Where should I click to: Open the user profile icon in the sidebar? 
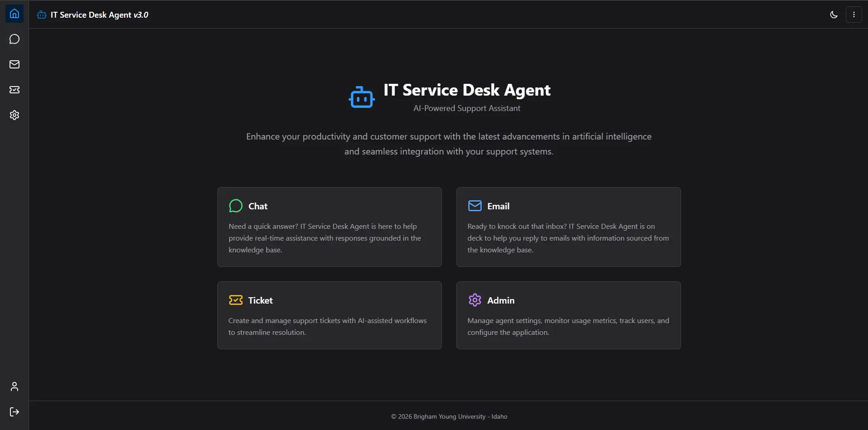[x=14, y=387]
